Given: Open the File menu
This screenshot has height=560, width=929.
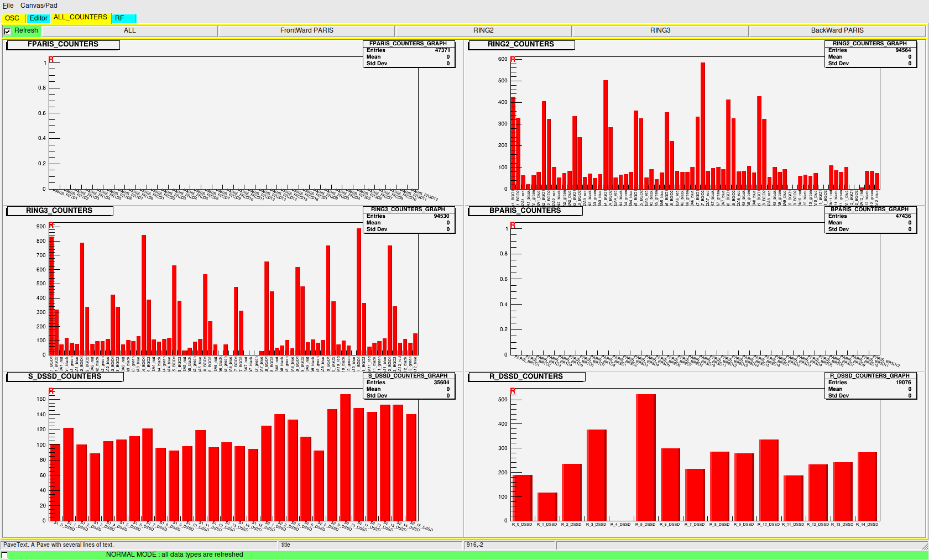Looking at the screenshot, I should click(8, 5).
